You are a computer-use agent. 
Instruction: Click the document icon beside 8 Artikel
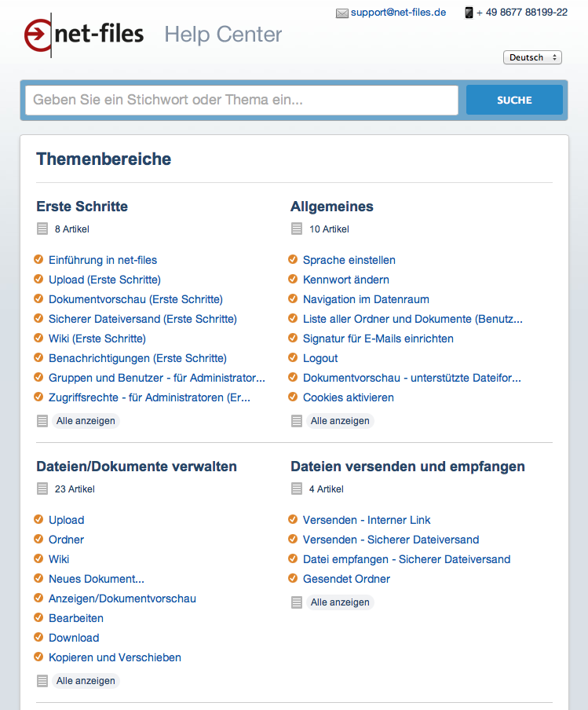(42, 229)
